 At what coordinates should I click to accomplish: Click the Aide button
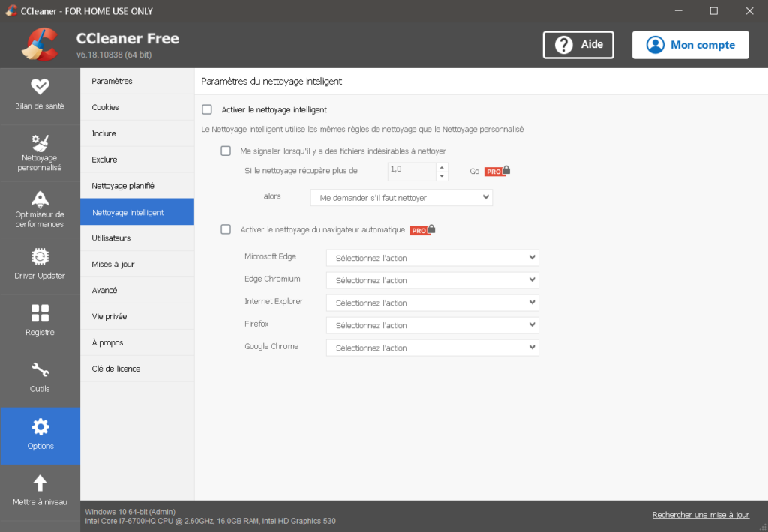(x=577, y=45)
